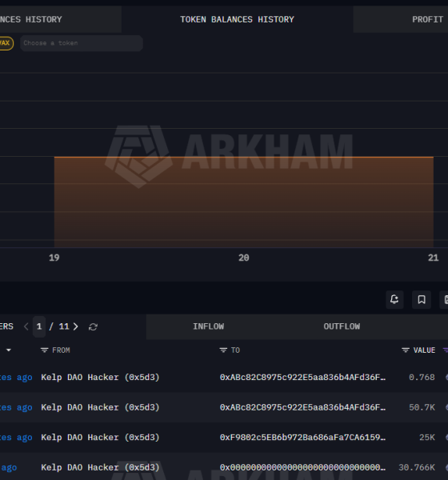
Task: Click the bookmark icon
Action: 422,299
